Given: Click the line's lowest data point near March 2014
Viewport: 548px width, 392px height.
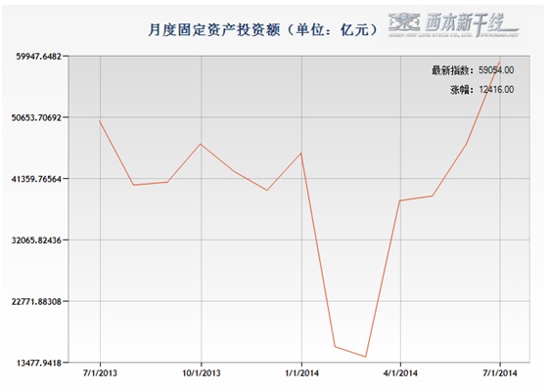Looking at the screenshot, I should 366,357.
